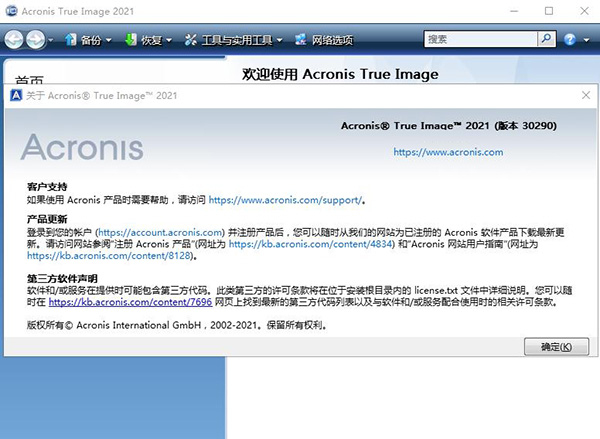The height and width of the screenshot is (439, 600).
Task: Click the version 30290 title text
Action: pos(448,126)
